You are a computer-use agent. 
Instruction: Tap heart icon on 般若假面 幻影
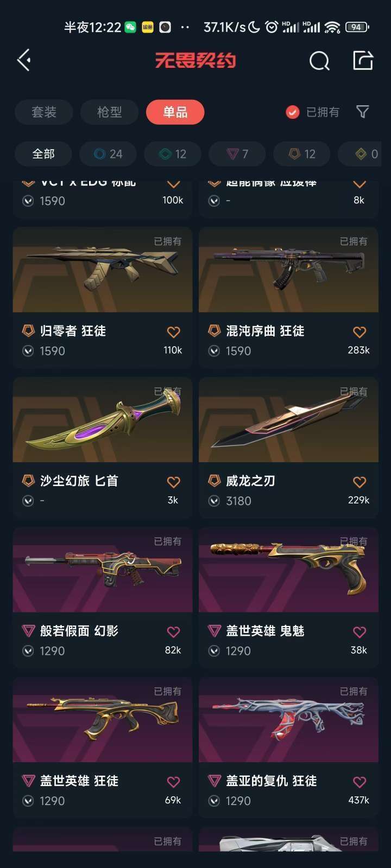[173, 631]
